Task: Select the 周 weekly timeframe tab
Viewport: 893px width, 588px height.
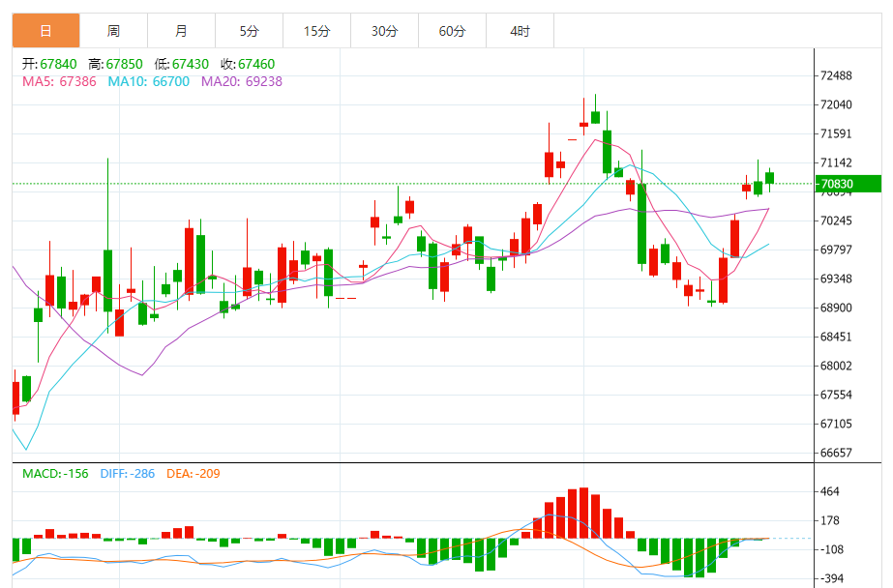Action: click(113, 31)
